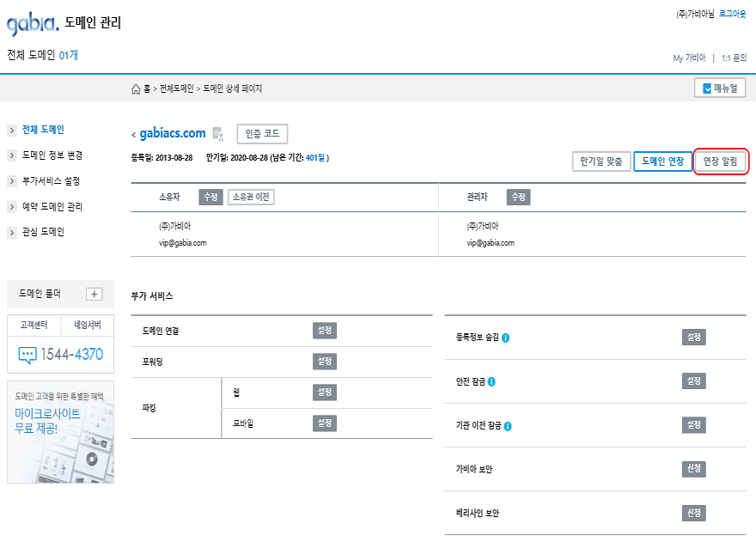
Task: Open the 마이크로사이트 무료 제공 banner
Action: [60, 432]
